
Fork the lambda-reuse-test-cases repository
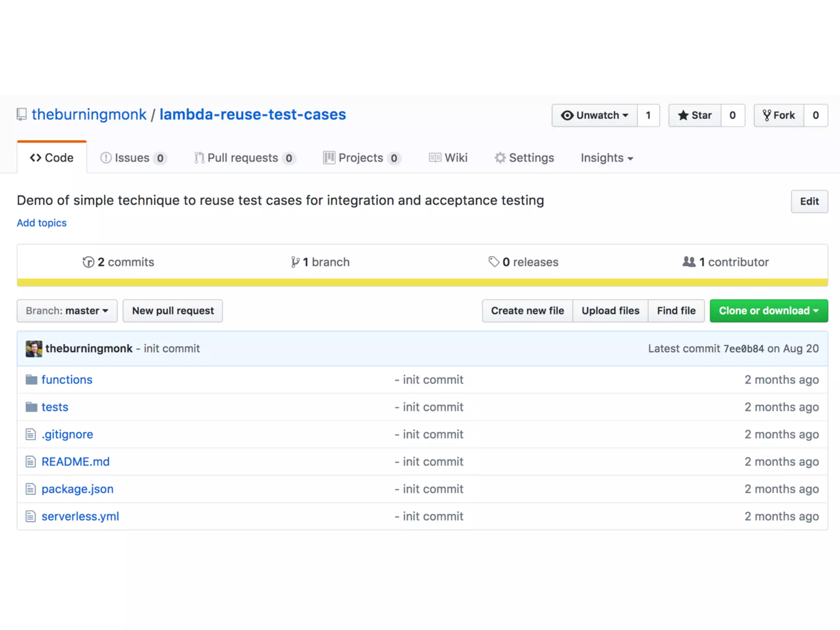pyautogui.click(x=778, y=115)
